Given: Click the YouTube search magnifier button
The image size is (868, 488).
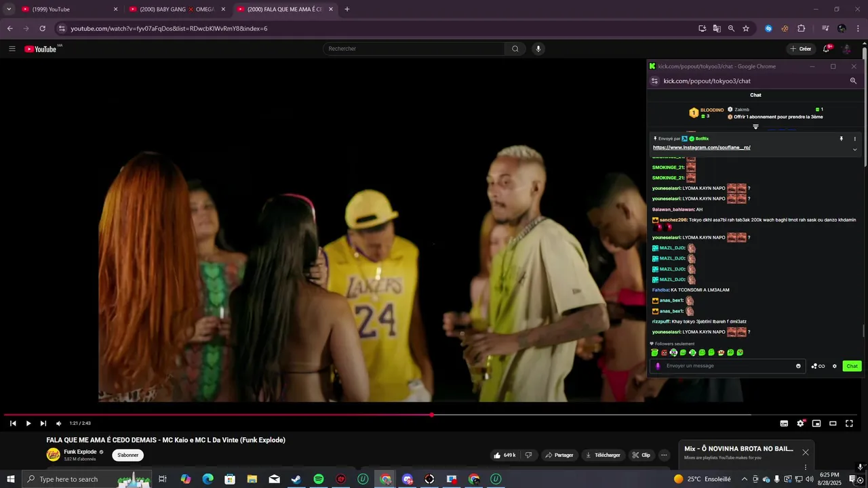Looking at the screenshot, I should click(x=515, y=49).
